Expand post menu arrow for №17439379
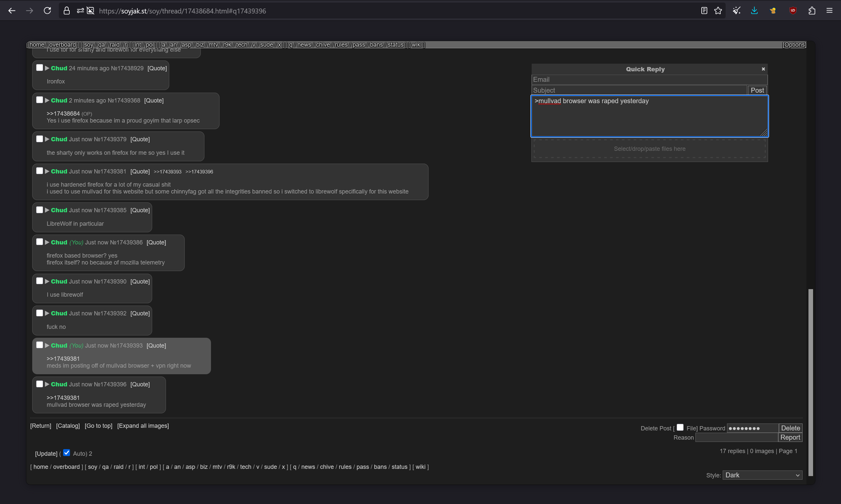 tap(47, 139)
